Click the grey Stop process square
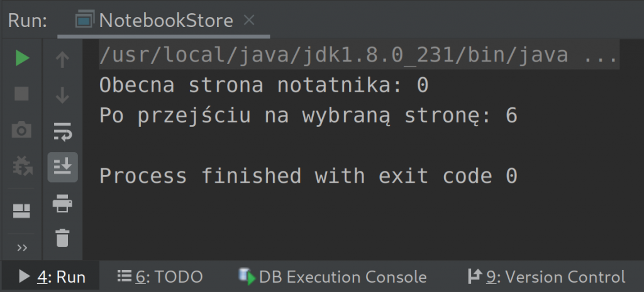644x292 pixels. coord(22,94)
